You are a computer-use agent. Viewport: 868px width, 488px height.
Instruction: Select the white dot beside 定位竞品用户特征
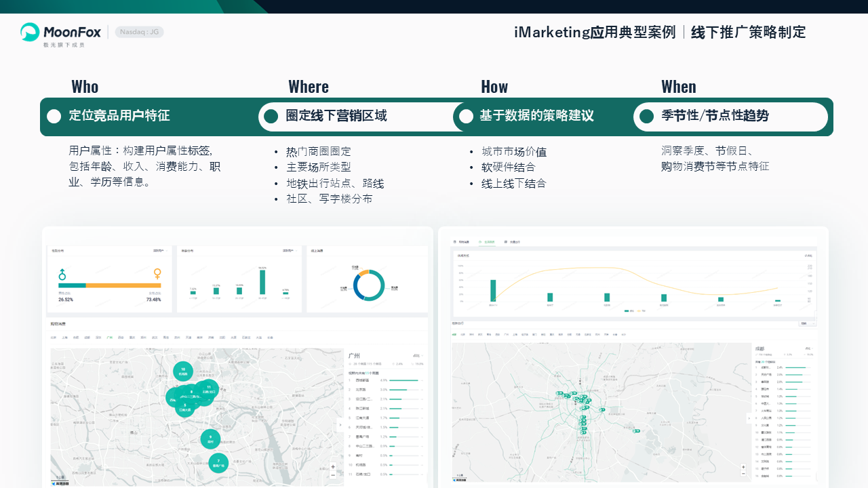[x=54, y=117]
